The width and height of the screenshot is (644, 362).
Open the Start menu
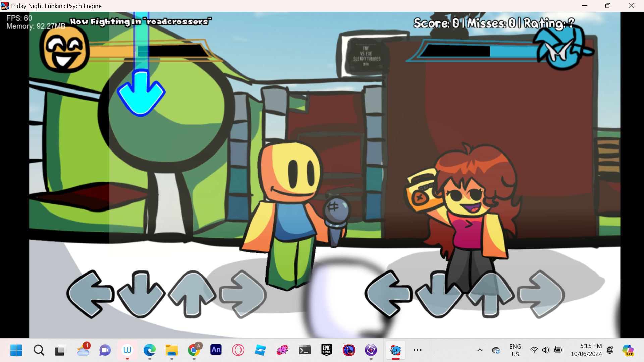click(x=16, y=350)
